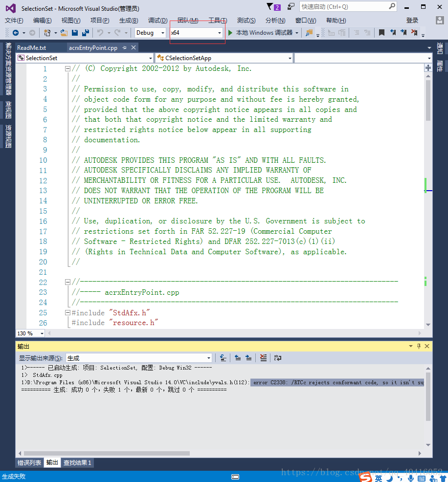448x482 pixels.
Task: Click the redo arrow icon
Action: pyautogui.click(x=117, y=33)
